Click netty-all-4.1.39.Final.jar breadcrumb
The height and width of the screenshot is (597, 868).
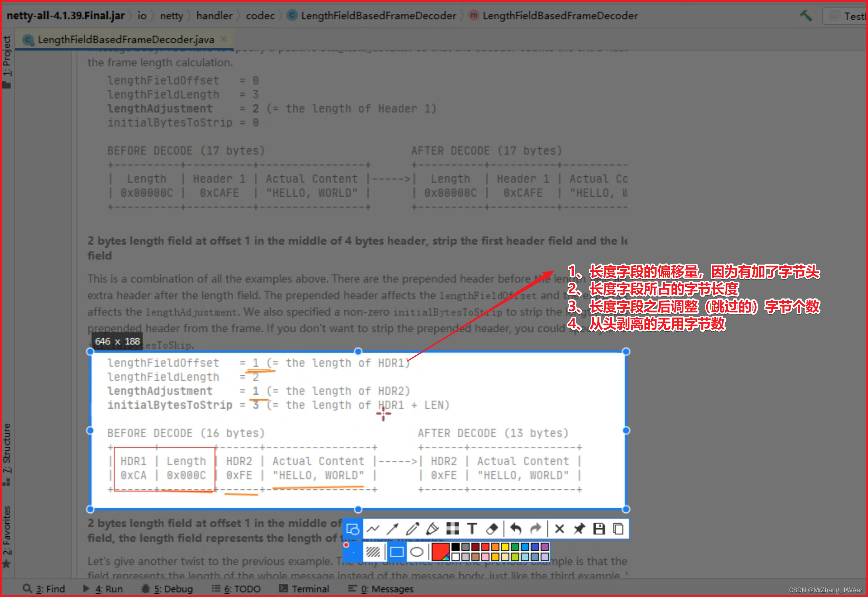(x=66, y=16)
